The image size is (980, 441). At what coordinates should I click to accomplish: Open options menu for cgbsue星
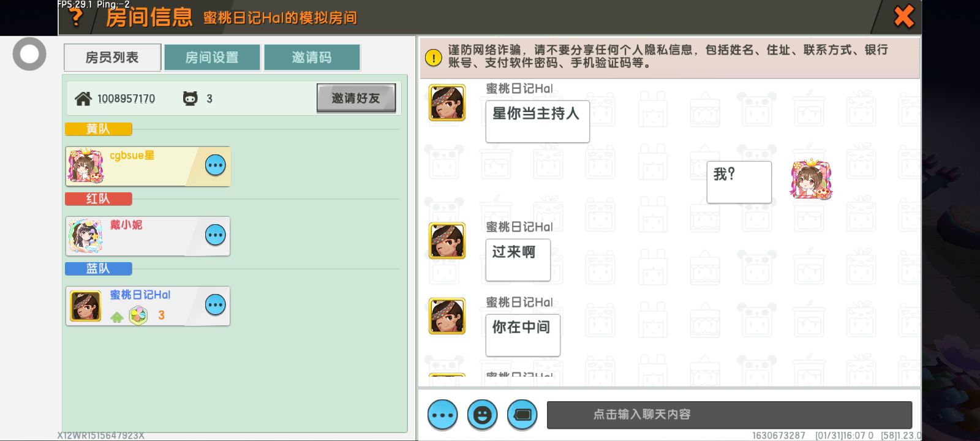click(x=216, y=165)
